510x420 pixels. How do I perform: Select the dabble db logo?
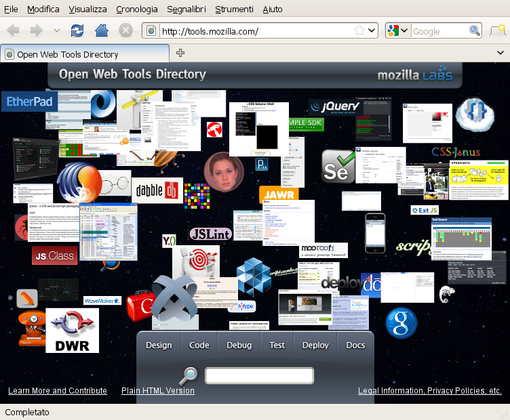[157, 190]
